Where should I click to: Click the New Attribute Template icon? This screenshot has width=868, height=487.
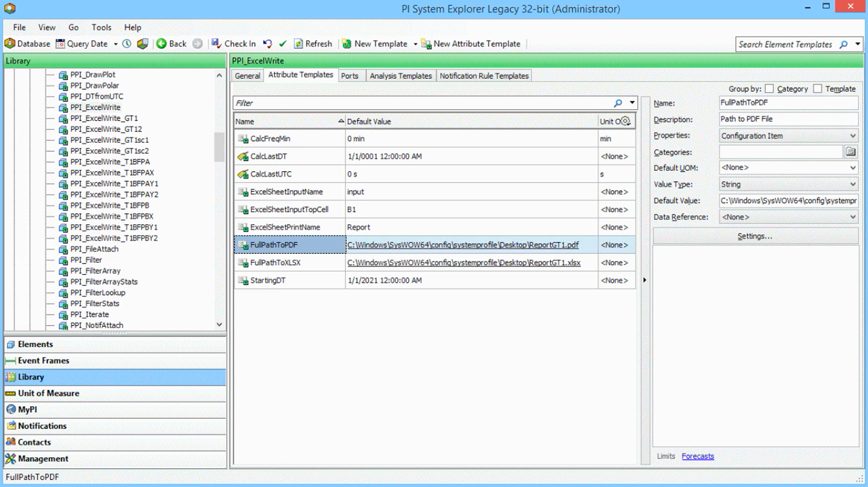point(426,44)
